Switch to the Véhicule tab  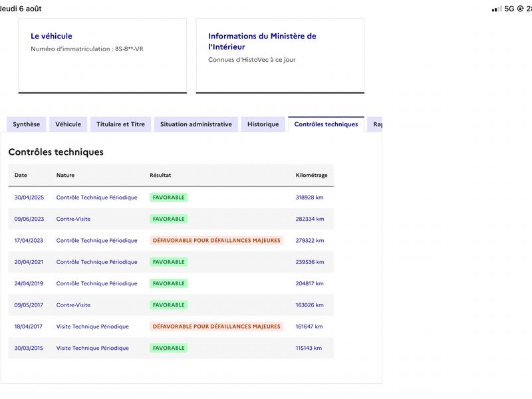[68, 124]
